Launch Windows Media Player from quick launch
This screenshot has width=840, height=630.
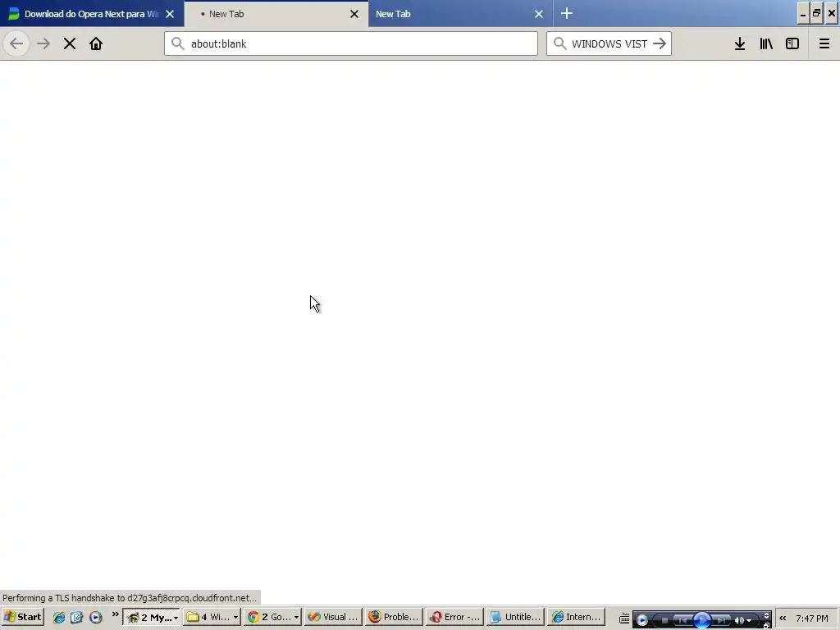coord(95,617)
